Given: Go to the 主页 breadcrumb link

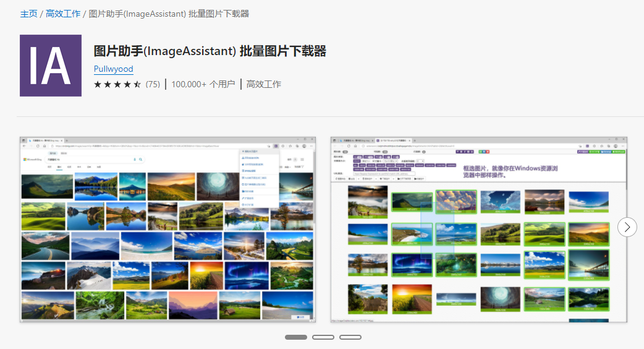Looking at the screenshot, I should [28, 14].
